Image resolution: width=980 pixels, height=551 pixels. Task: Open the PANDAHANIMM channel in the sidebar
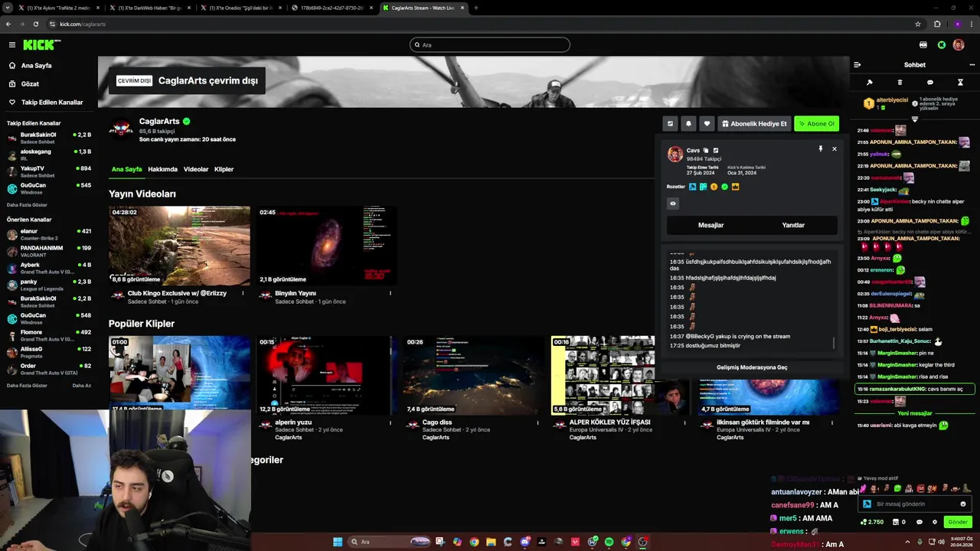coord(49,251)
